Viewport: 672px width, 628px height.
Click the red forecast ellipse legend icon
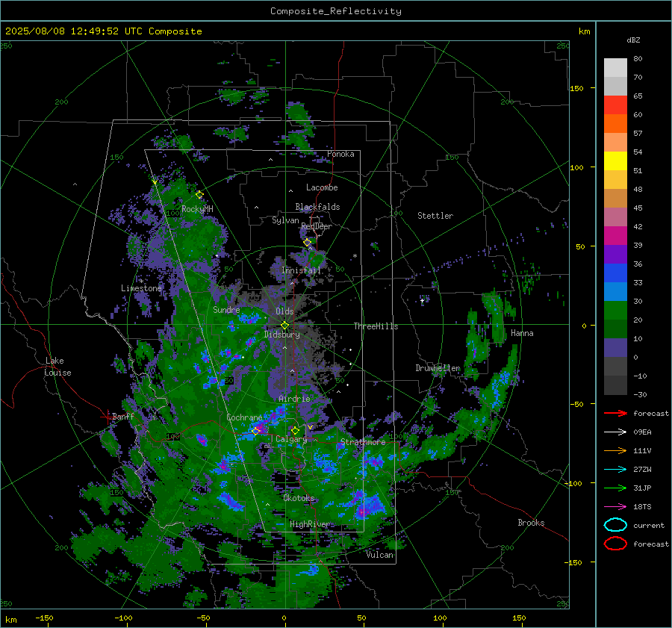point(615,544)
